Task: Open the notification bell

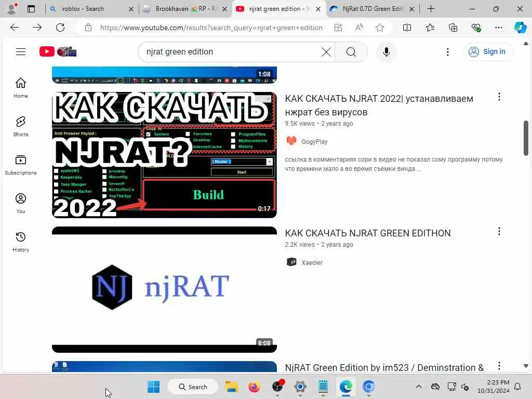Action: click(517, 387)
